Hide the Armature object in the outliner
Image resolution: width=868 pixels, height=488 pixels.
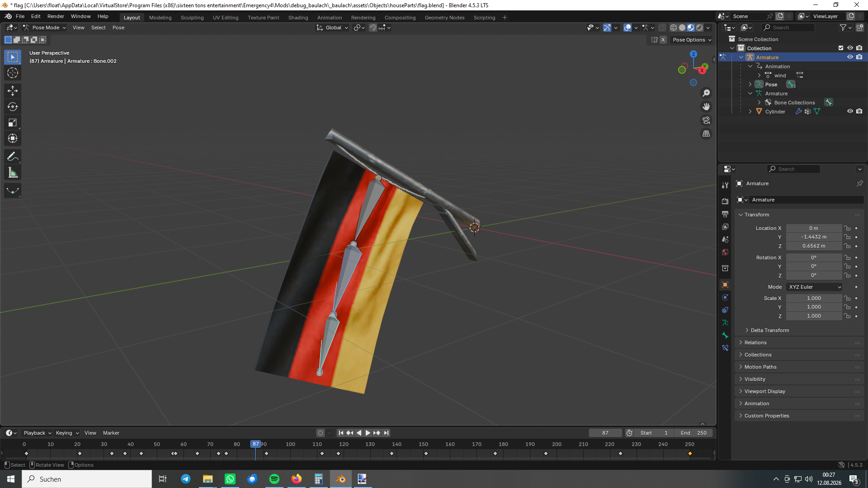click(850, 57)
